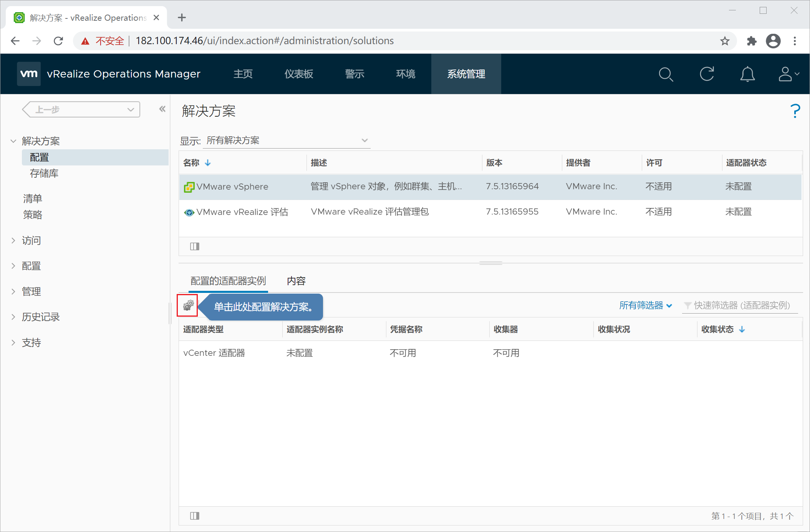Image resolution: width=810 pixels, height=532 pixels.
Task: Open the 警示 menu
Action: 354,74
